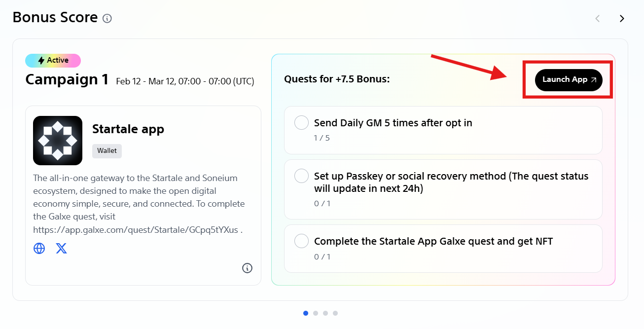Select the fourth carousel page dot
The height and width of the screenshot is (329, 644).
[335, 313]
